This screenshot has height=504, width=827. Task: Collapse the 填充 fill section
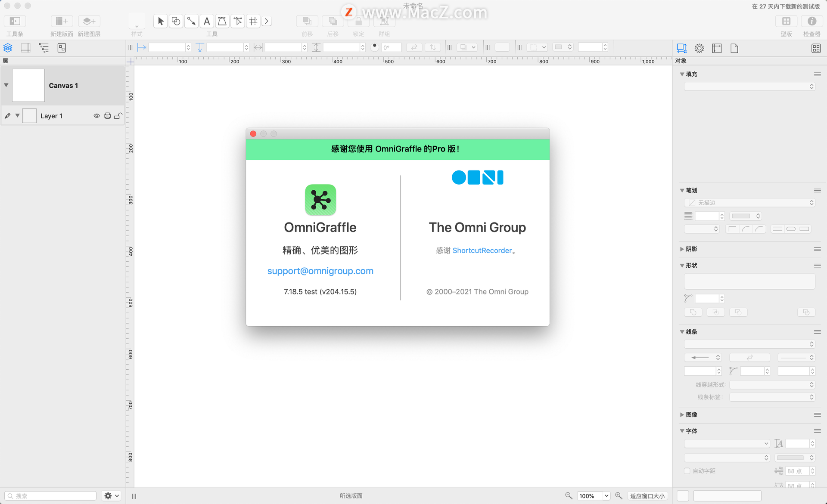(682, 74)
